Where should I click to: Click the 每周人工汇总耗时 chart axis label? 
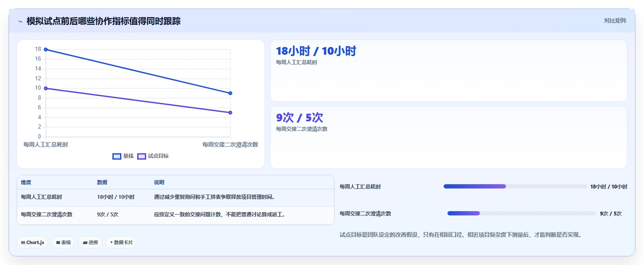pos(46,144)
